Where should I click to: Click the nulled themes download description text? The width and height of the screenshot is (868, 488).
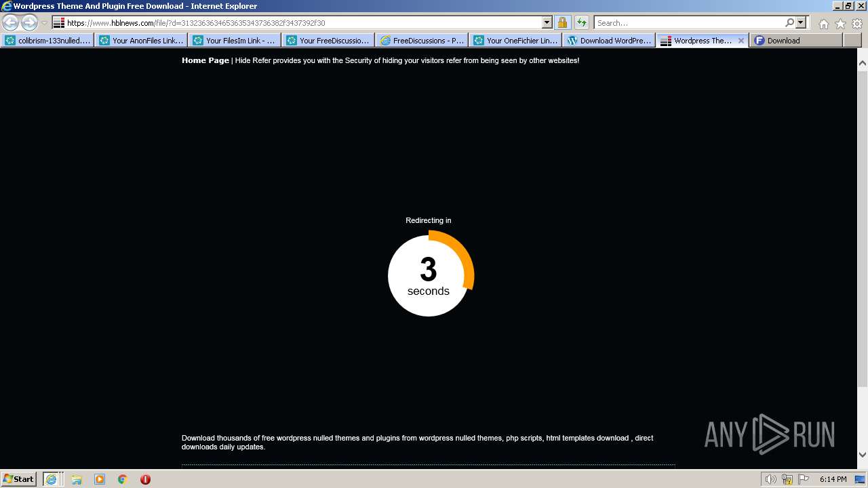point(418,442)
